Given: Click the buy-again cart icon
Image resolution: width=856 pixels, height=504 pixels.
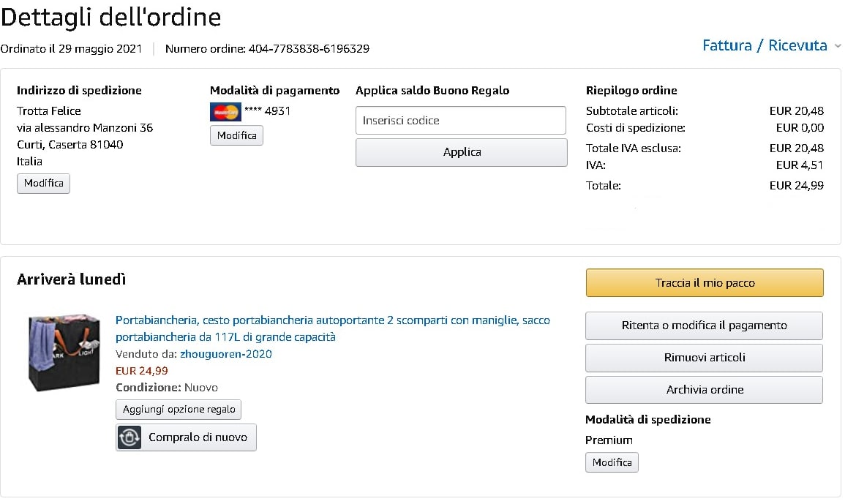Looking at the screenshot, I should click(x=129, y=437).
